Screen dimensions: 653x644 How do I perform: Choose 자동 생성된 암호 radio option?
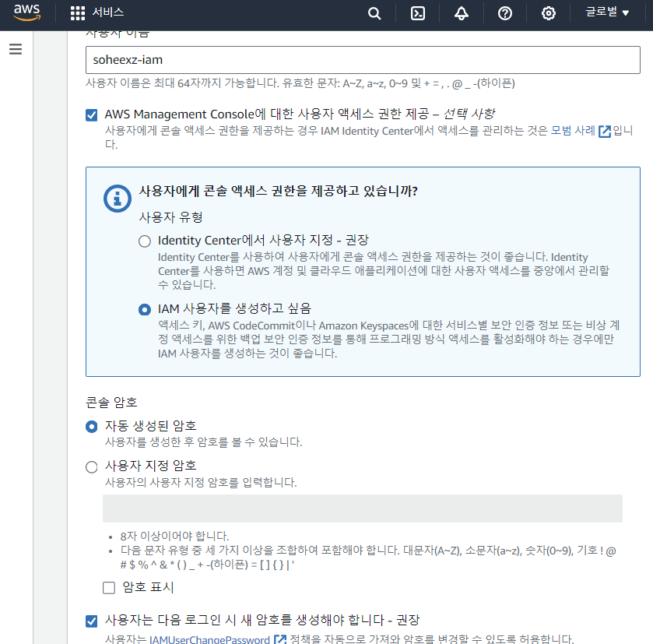tap(91, 427)
